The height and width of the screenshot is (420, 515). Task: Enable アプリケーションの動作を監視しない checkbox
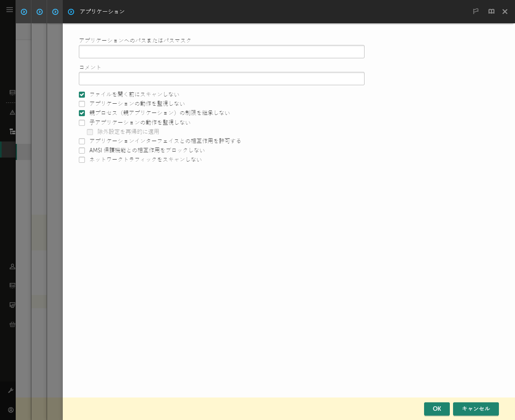pyautogui.click(x=82, y=104)
